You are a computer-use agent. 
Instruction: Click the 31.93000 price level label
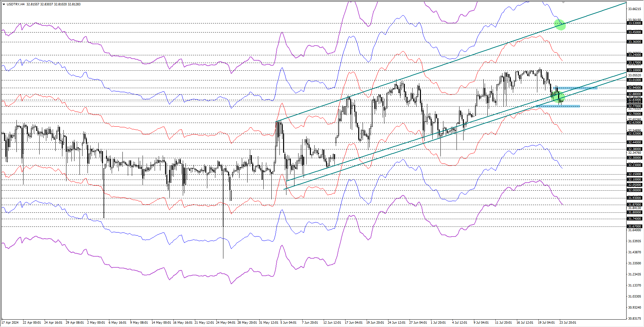pyautogui.click(x=635, y=198)
